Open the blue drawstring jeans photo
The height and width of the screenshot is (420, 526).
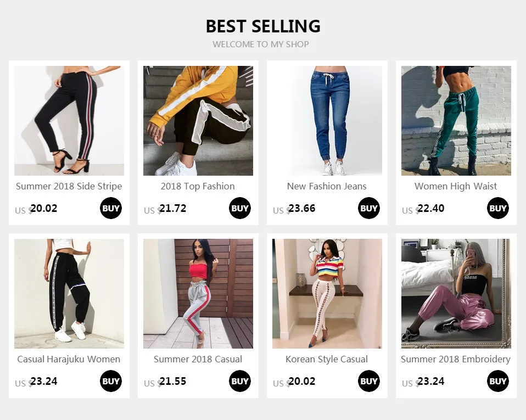(x=327, y=120)
